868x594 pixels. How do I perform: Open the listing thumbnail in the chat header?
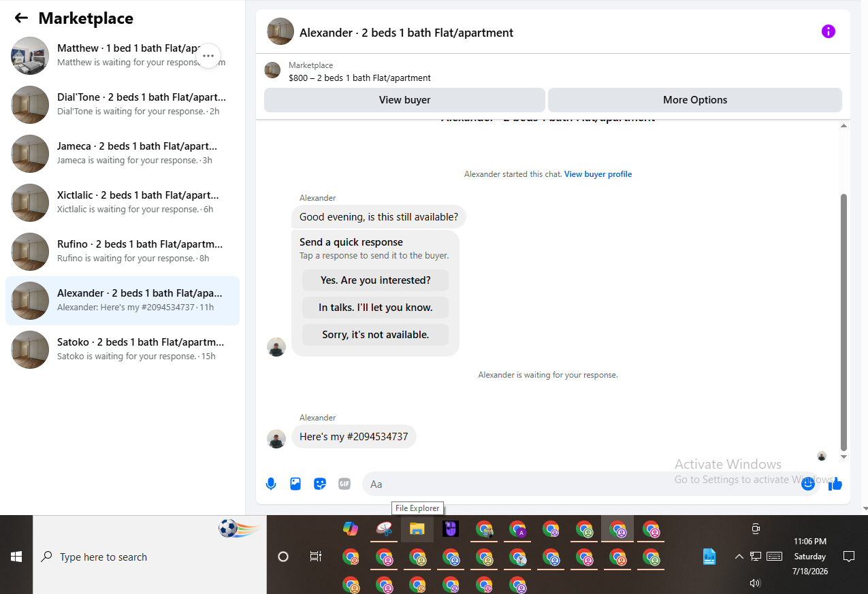(280, 31)
